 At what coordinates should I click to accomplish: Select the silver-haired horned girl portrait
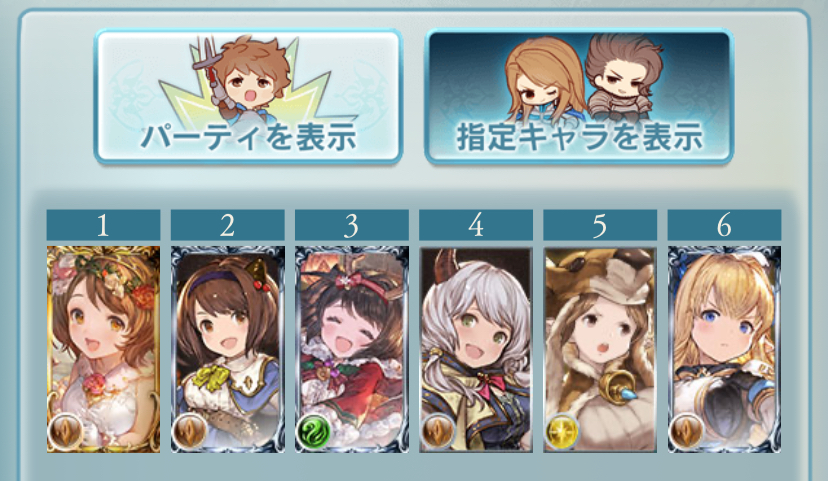476,349
